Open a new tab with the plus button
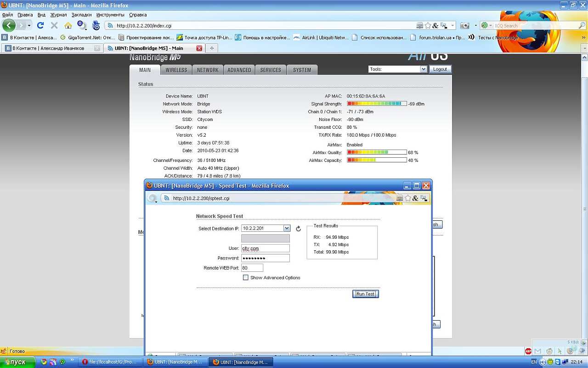Viewport: 588px width, 368px height. pos(212,48)
